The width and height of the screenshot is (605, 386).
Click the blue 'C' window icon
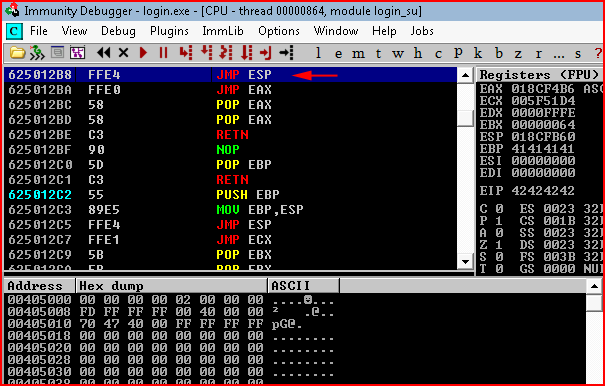pyautogui.click(x=14, y=31)
